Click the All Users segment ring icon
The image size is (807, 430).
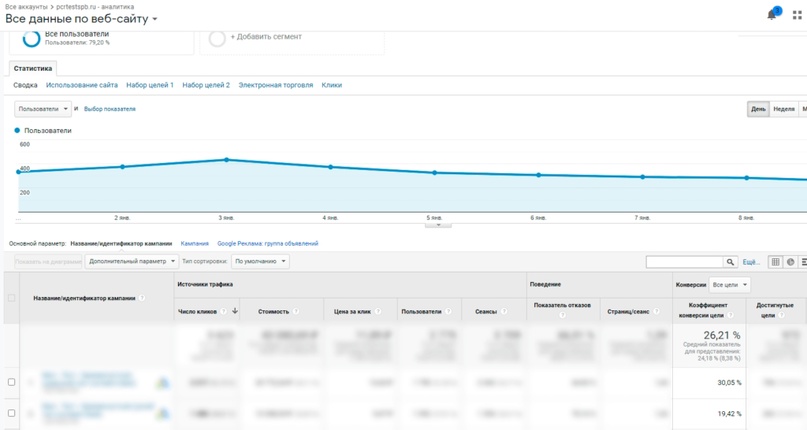[x=31, y=38]
